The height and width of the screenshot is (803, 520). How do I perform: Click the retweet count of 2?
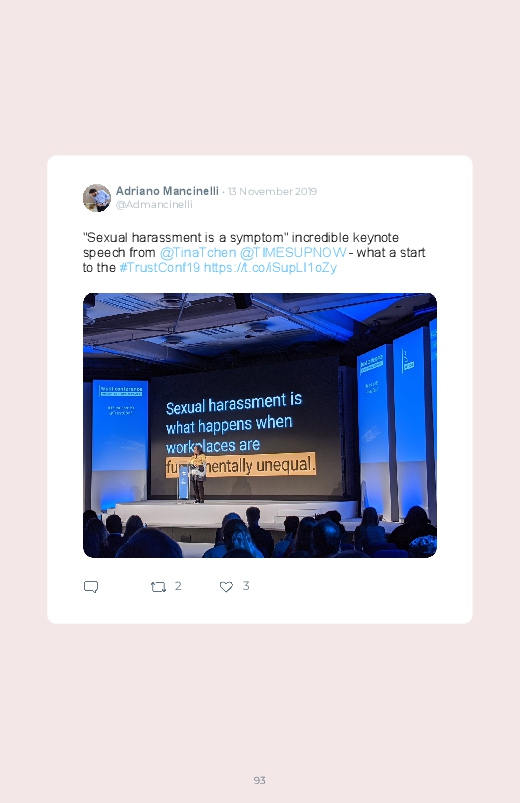point(178,586)
